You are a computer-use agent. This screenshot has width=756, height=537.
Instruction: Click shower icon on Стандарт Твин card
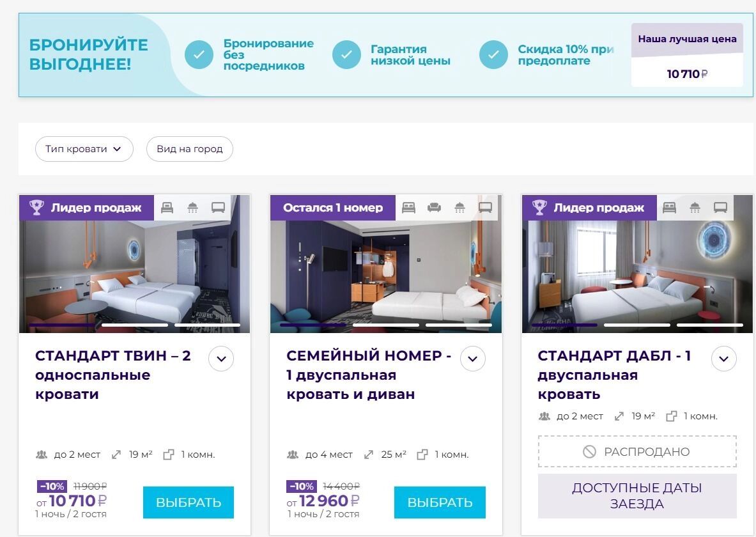tap(192, 208)
